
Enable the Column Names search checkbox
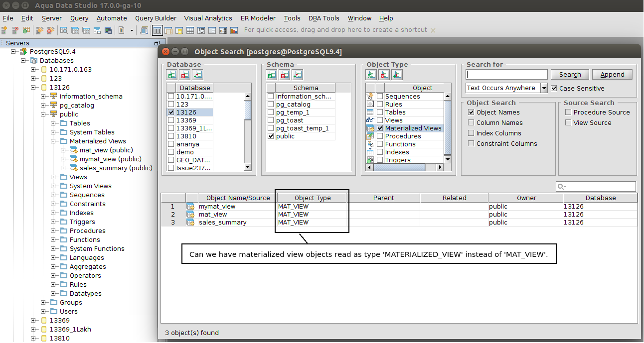point(471,123)
